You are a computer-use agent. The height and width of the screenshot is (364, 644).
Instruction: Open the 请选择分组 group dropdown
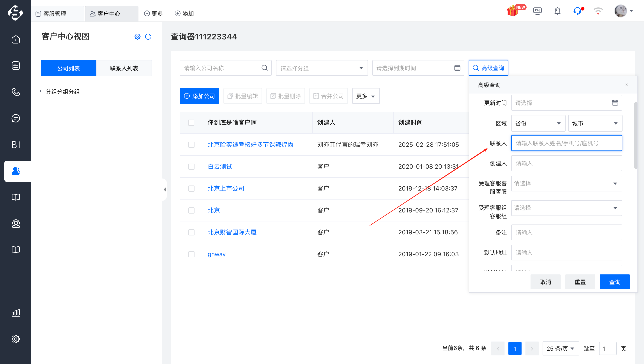(322, 68)
